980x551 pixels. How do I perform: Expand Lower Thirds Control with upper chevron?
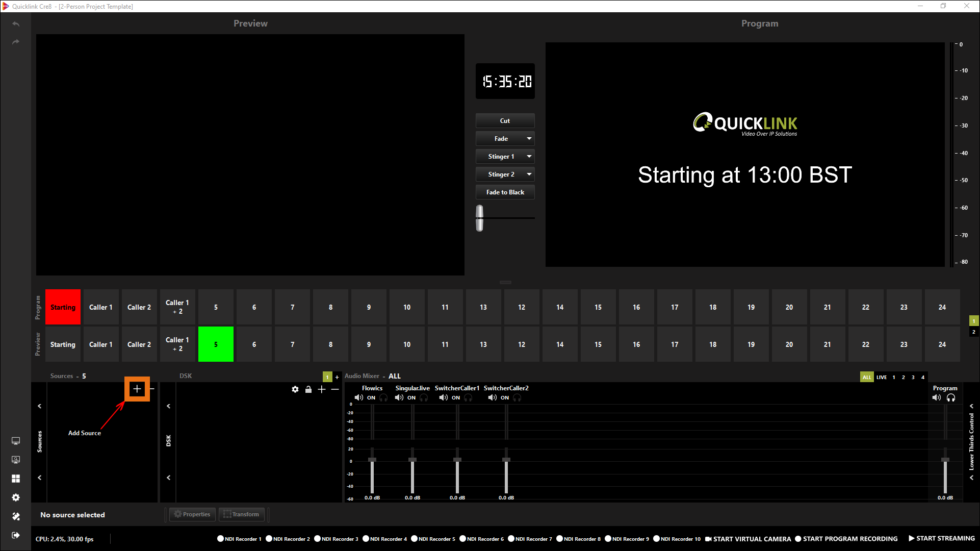click(971, 406)
